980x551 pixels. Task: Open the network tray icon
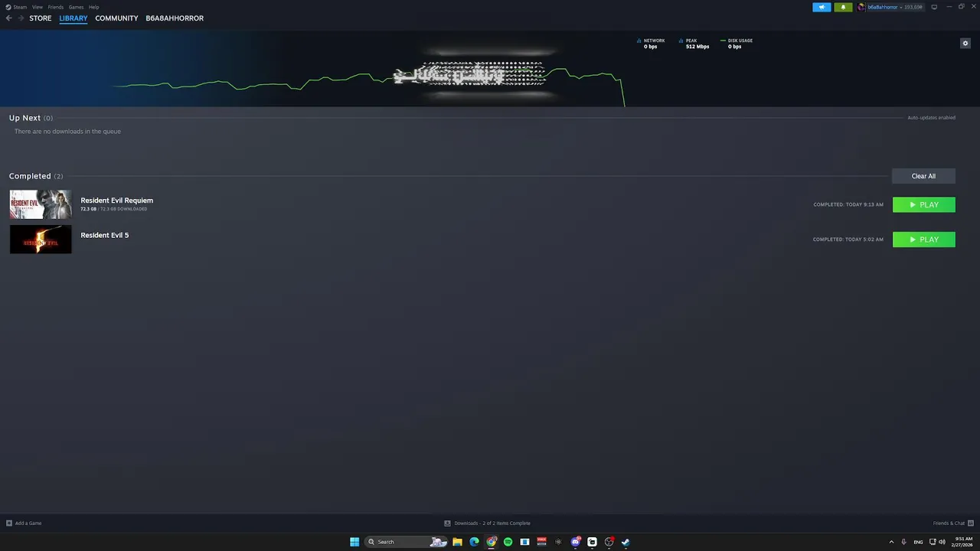pos(932,542)
